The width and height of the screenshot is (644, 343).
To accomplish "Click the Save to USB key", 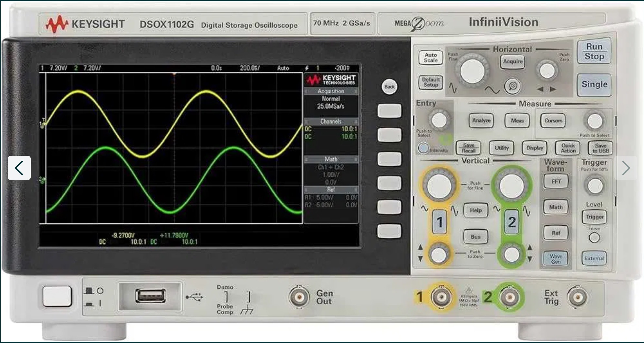I will (x=601, y=148).
